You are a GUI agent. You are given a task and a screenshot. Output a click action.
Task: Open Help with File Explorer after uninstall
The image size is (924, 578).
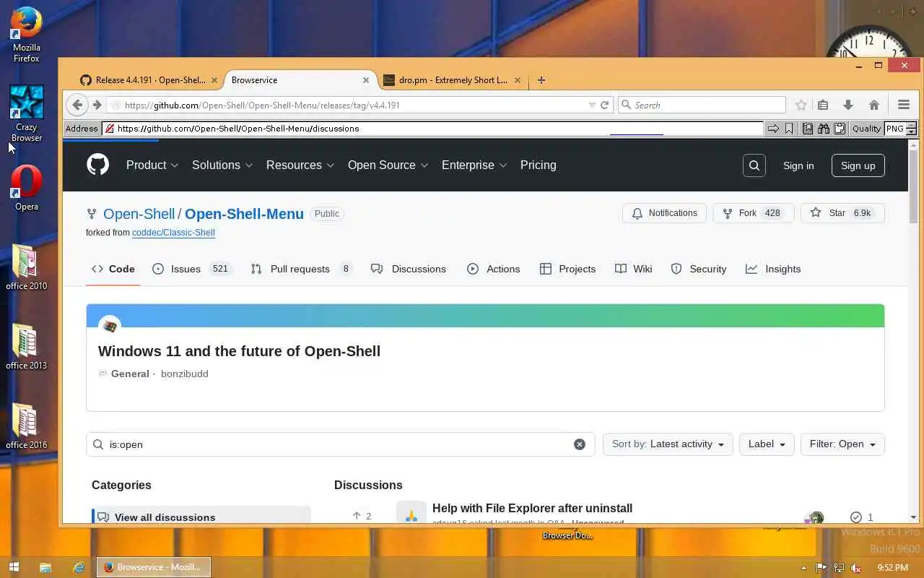point(532,508)
